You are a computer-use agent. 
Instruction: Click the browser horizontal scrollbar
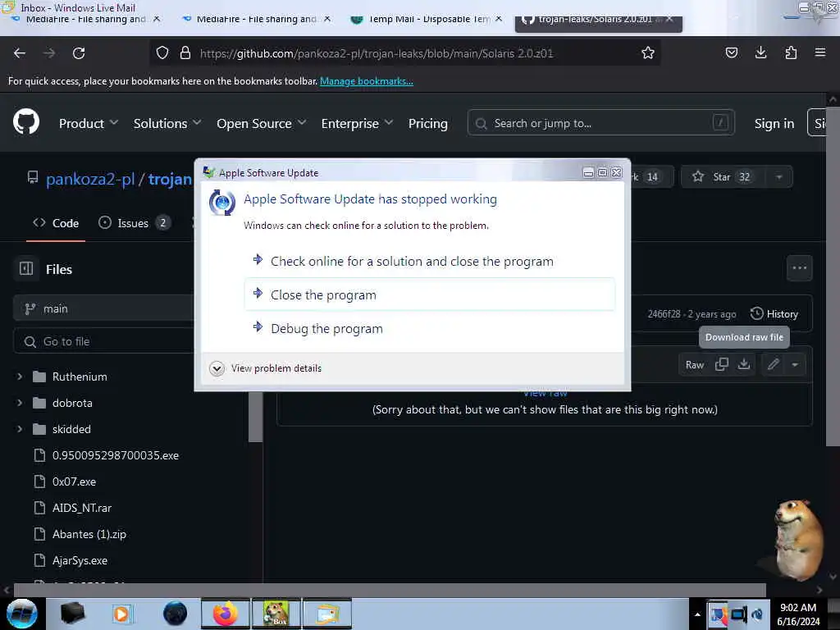(389, 590)
